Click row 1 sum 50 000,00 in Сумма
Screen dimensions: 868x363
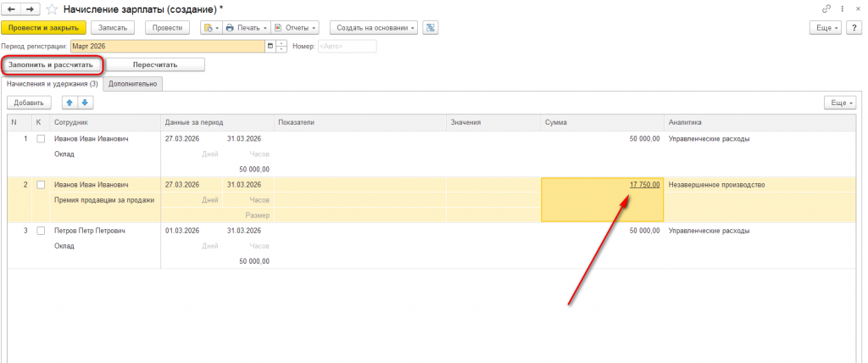tap(644, 139)
